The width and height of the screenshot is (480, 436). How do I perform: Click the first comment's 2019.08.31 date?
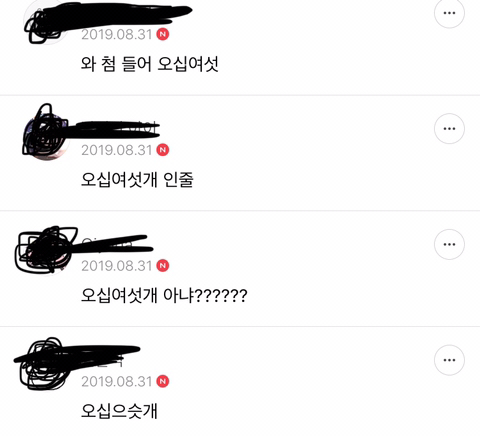click(x=117, y=34)
